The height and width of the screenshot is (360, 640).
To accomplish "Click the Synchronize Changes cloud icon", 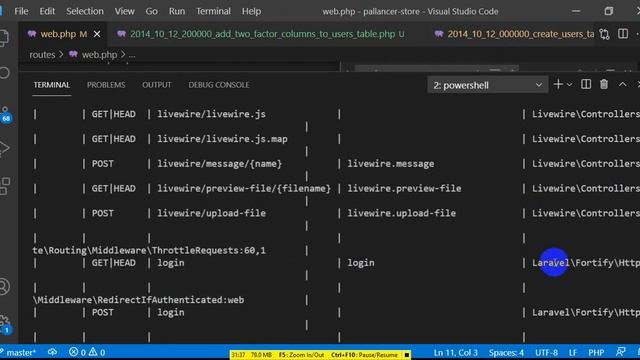I will coord(52,352).
